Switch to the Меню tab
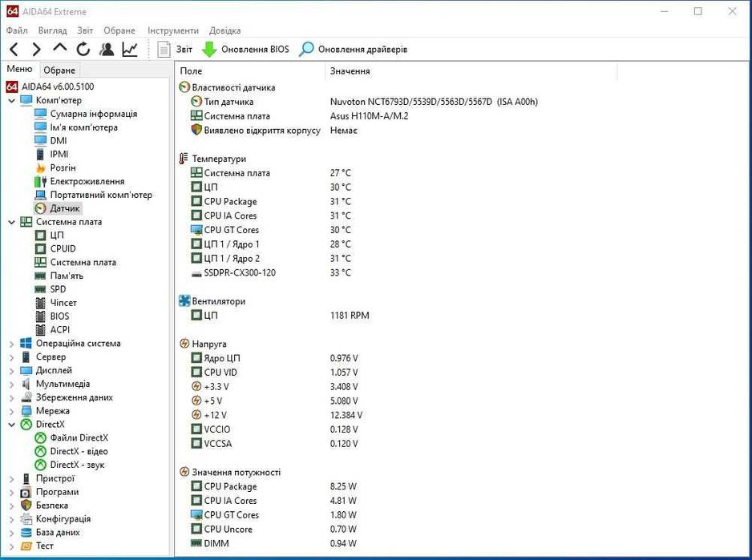The height and width of the screenshot is (560, 752). pos(20,69)
